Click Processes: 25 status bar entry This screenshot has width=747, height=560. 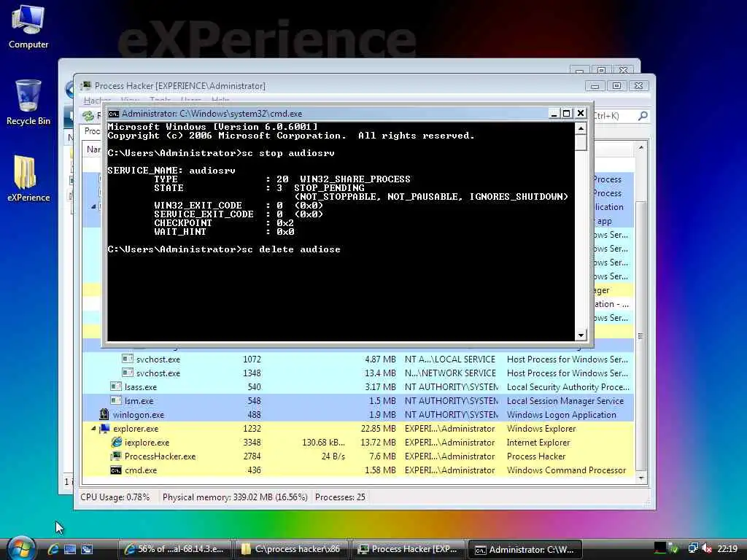340,497
